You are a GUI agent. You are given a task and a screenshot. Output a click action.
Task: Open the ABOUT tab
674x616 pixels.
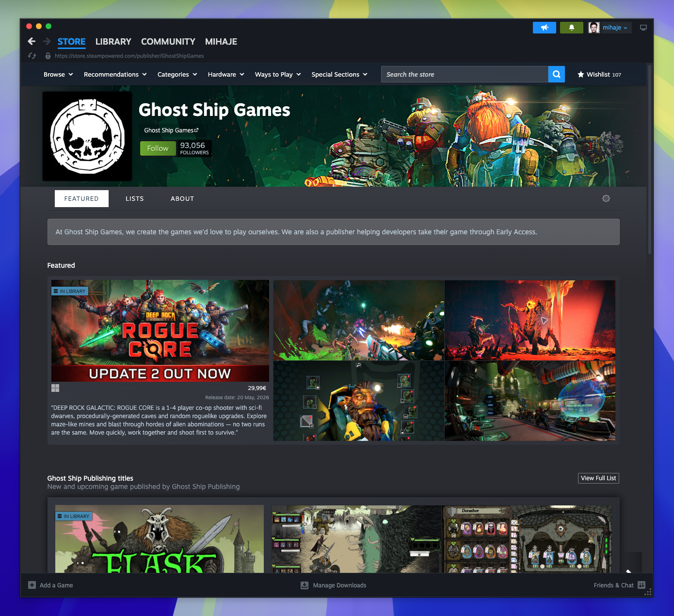(182, 198)
